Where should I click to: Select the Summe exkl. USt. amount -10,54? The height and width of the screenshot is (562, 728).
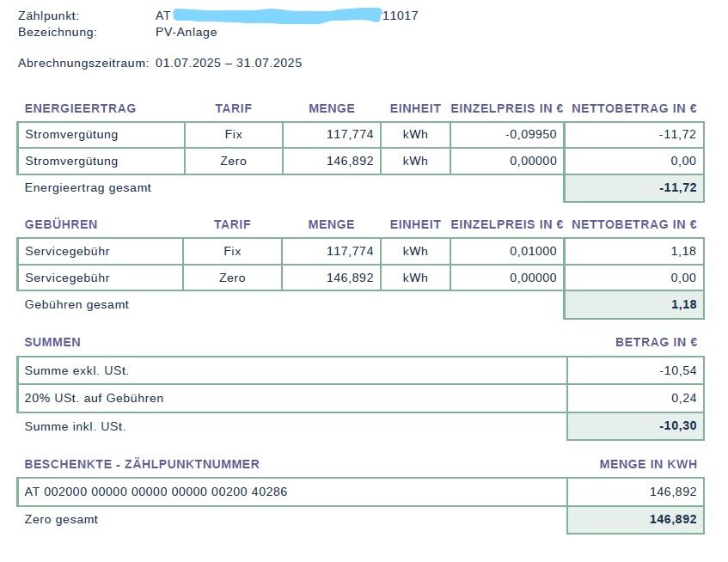coord(677,370)
